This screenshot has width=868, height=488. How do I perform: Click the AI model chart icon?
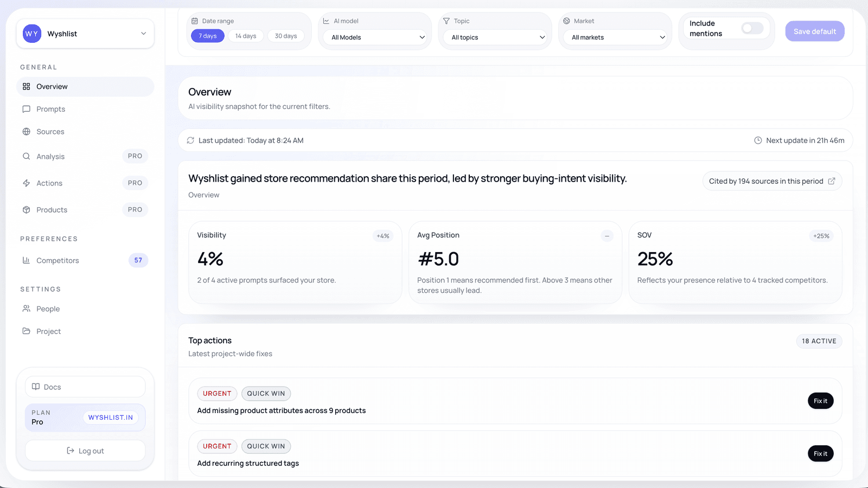click(x=326, y=21)
